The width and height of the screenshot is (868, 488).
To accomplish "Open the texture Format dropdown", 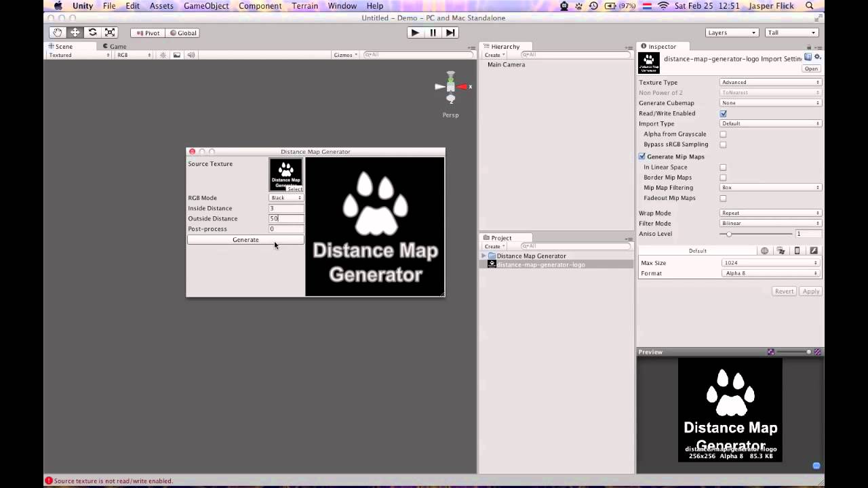I will (770, 273).
